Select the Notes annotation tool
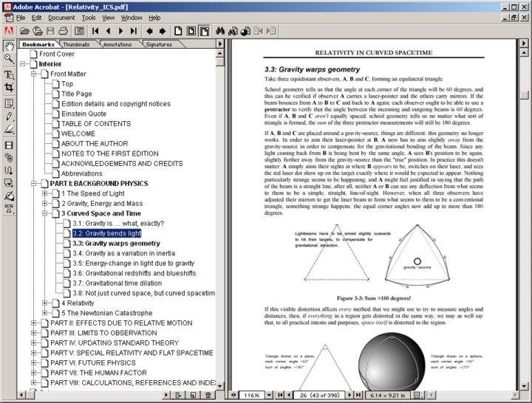The height and width of the screenshot is (403, 532). (x=9, y=103)
